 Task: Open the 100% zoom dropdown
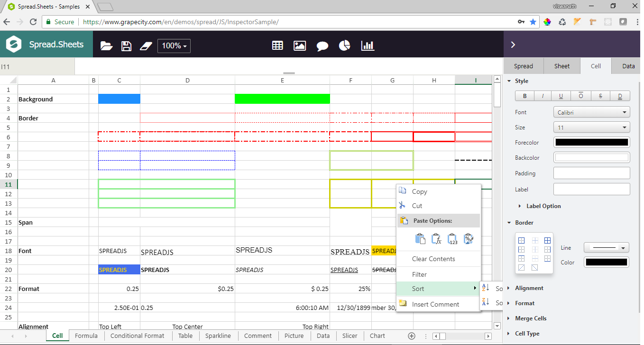tap(174, 45)
